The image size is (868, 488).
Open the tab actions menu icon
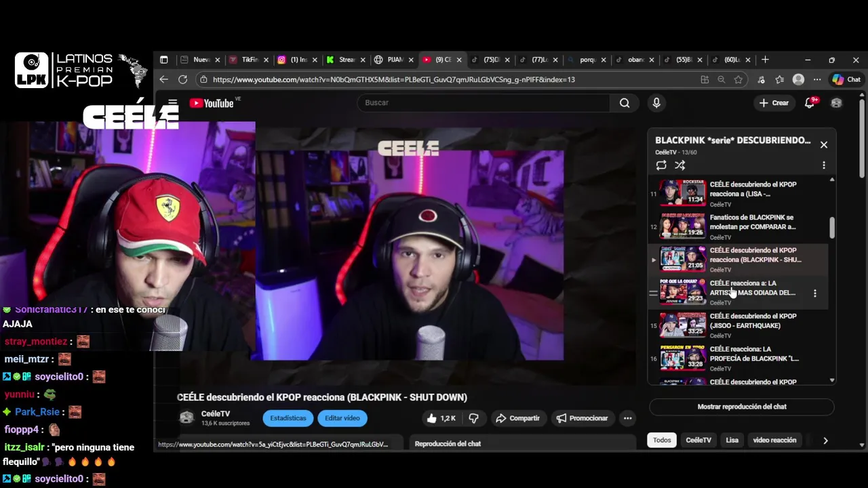click(163, 60)
